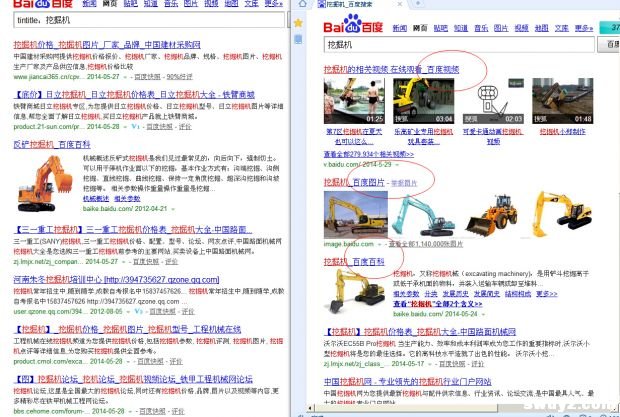Open the 反铲挖掘机_百度百科 link on left

[x=50, y=145]
